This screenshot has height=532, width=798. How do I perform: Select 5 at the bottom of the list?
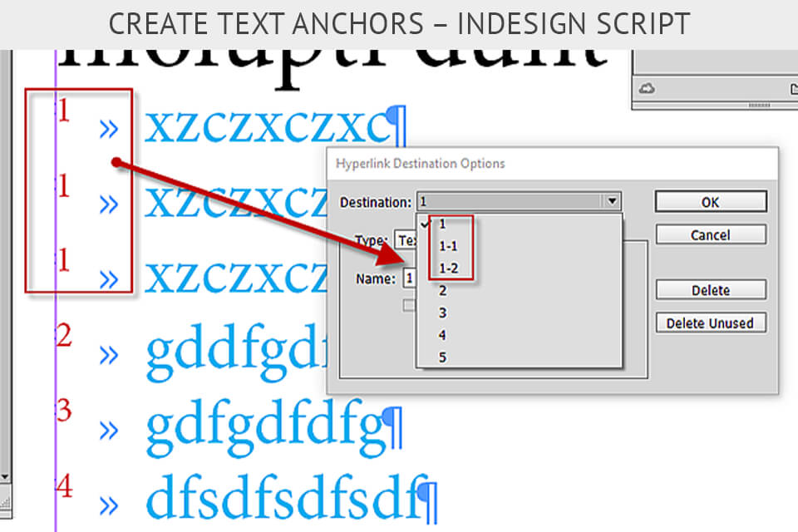tap(442, 357)
